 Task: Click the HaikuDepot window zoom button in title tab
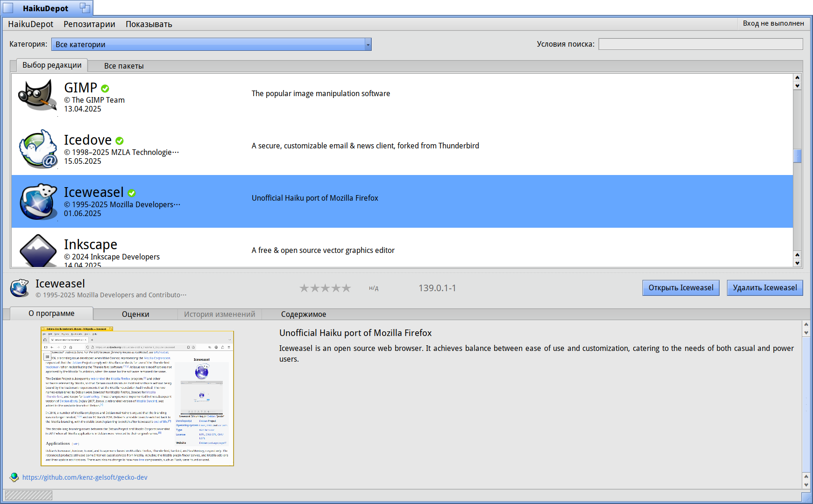(85, 7)
